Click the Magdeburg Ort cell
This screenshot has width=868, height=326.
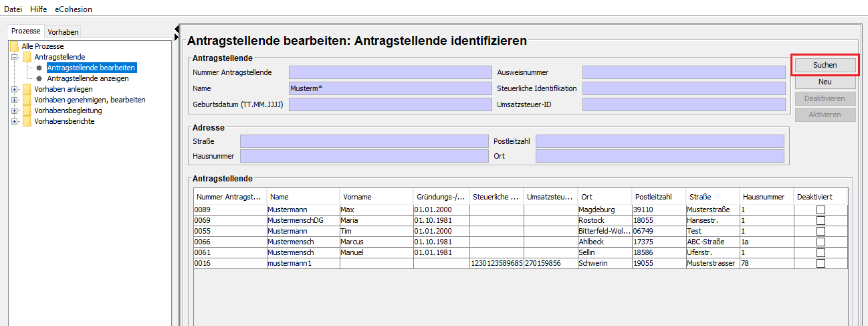pos(605,210)
